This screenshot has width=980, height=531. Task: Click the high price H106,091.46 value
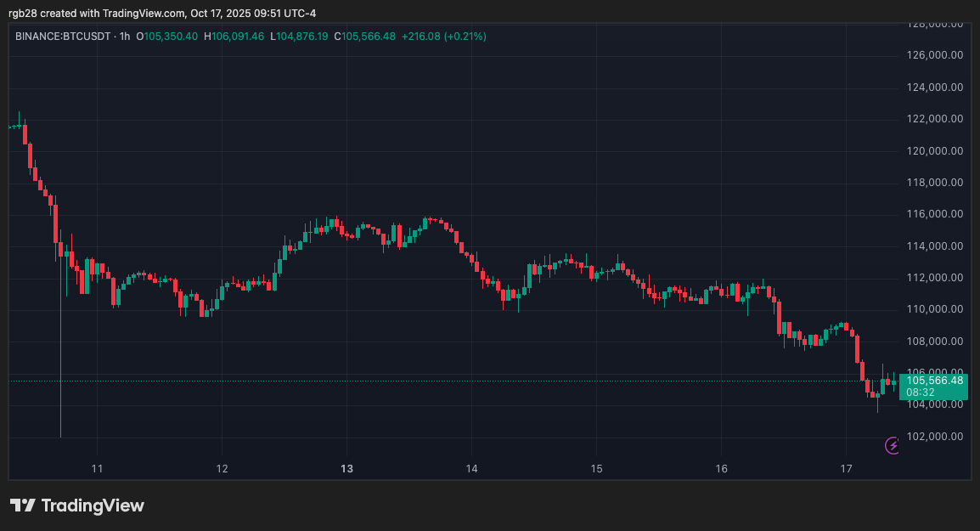[x=234, y=37]
